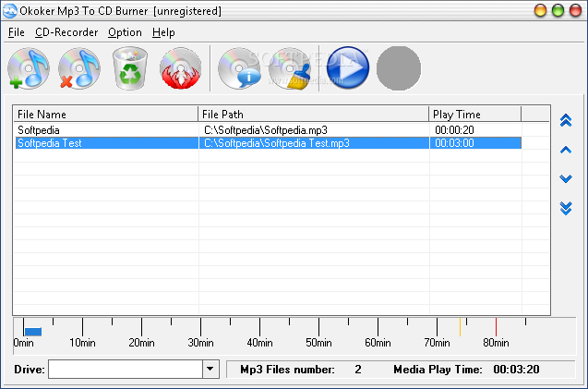
Task: Expand the Drive dropdown arrow
Action: (210, 369)
